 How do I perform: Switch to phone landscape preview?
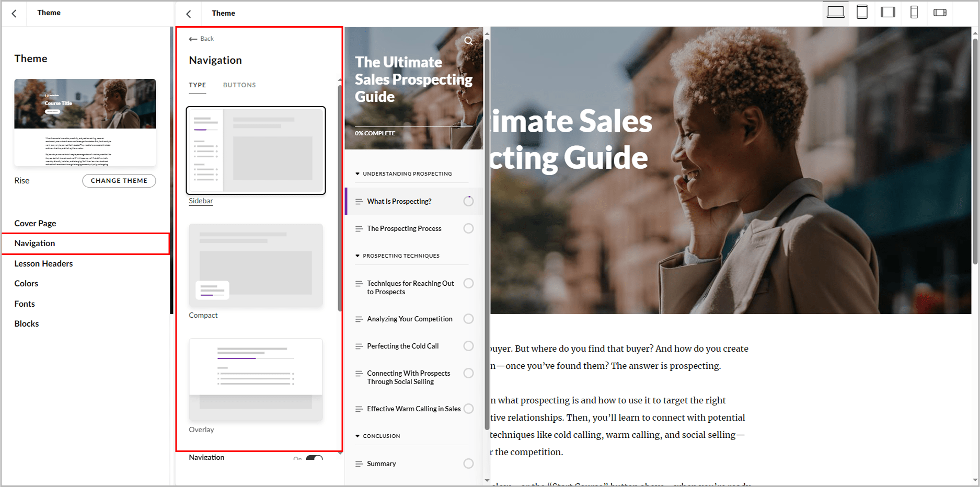click(x=940, y=11)
